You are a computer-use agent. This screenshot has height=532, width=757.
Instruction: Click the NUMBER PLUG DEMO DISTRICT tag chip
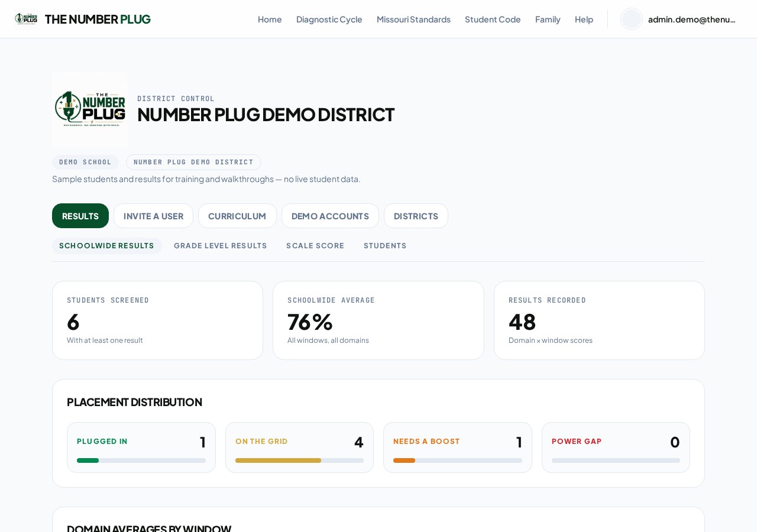(x=193, y=162)
